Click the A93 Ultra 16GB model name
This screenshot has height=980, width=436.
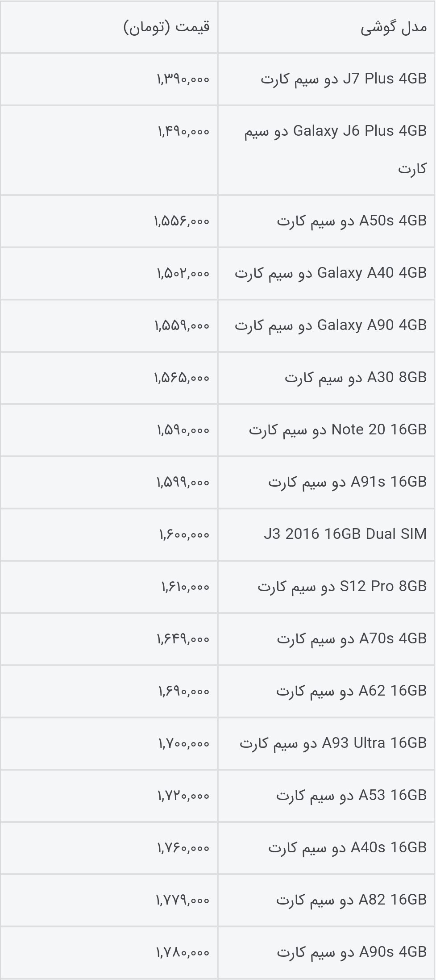(x=333, y=743)
